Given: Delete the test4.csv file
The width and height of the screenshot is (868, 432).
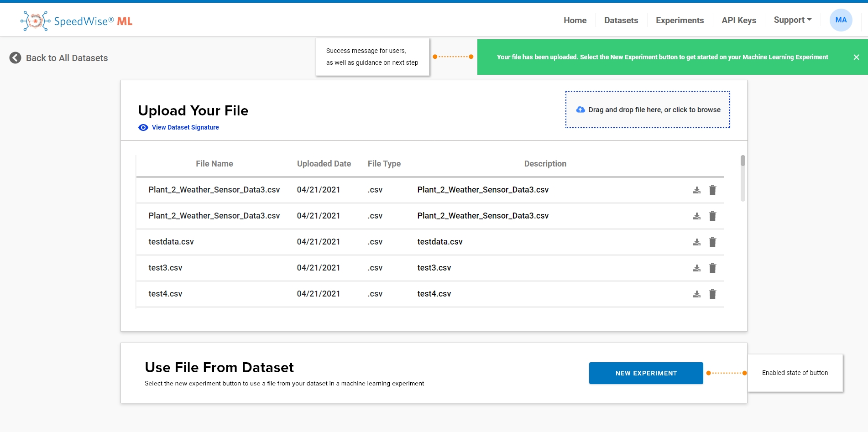Looking at the screenshot, I should (712, 294).
